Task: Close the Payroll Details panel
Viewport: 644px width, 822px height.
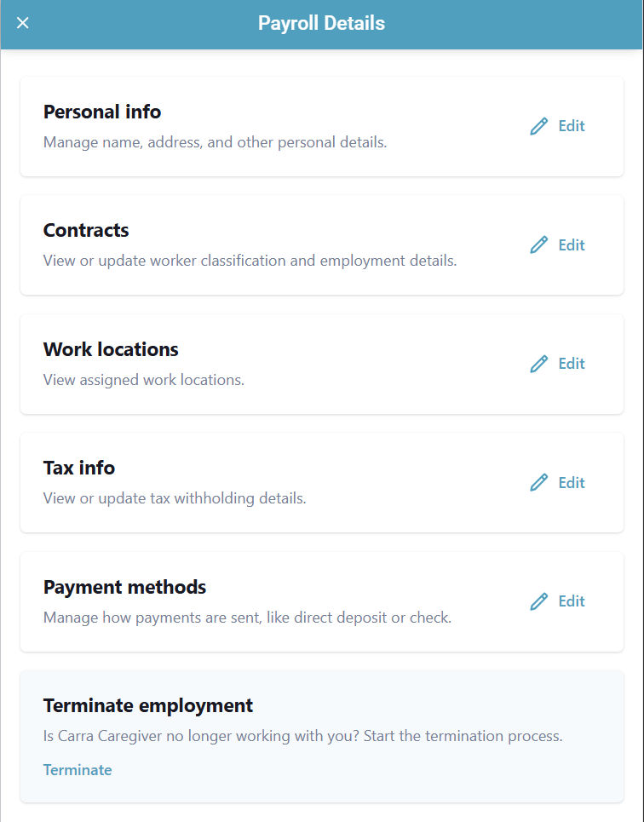Action: (23, 23)
